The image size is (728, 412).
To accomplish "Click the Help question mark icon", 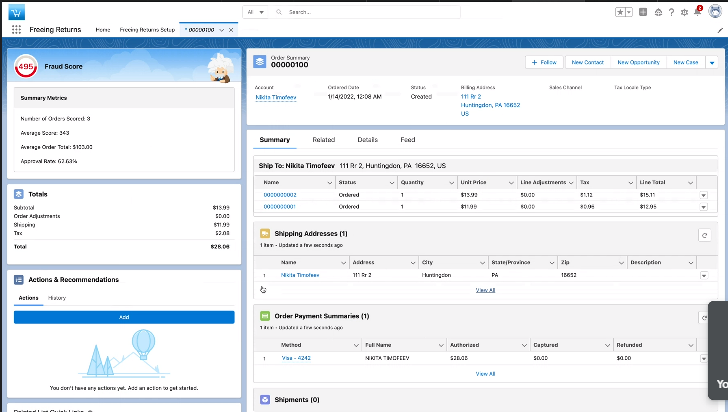I will click(x=672, y=12).
